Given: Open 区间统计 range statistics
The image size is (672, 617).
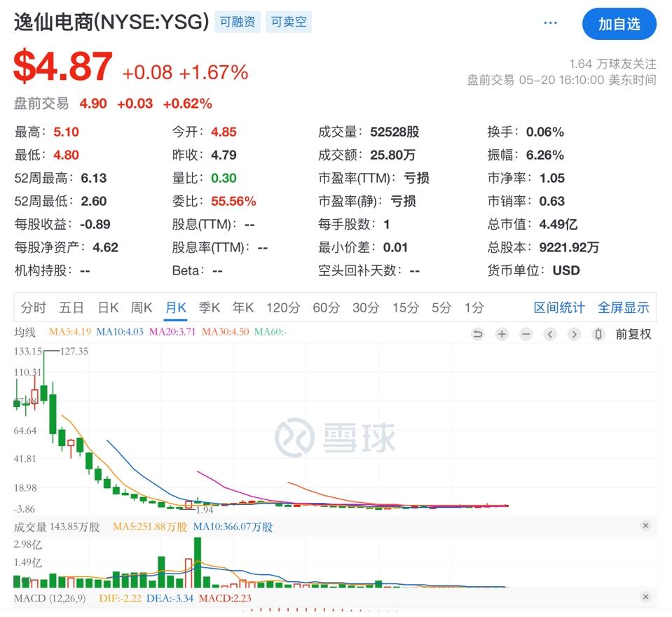Looking at the screenshot, I should (559, 307).
